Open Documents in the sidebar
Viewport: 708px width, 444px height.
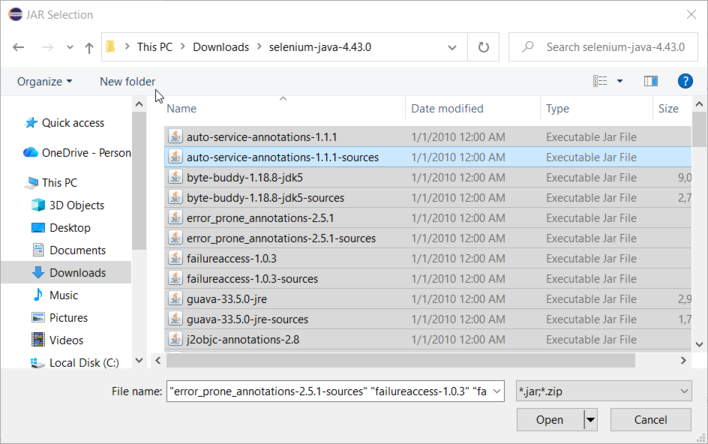[77, 250]
